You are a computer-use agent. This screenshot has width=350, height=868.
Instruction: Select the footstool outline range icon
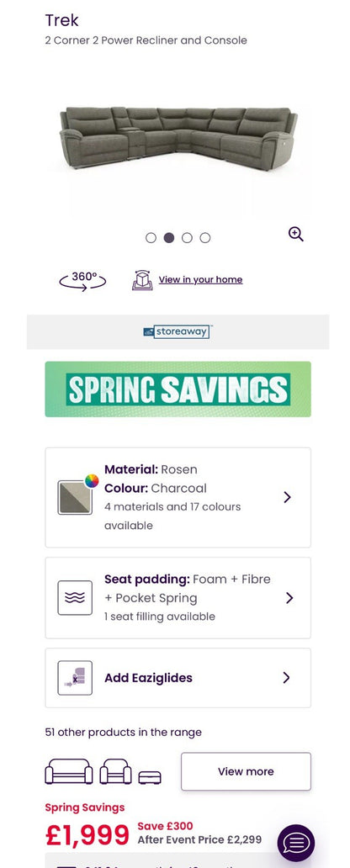150,777
